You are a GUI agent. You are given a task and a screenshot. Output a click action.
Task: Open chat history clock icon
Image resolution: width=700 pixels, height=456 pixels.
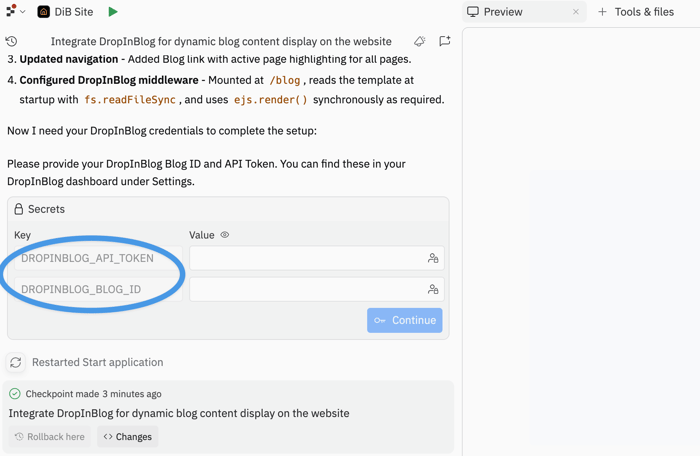(12, 42)
